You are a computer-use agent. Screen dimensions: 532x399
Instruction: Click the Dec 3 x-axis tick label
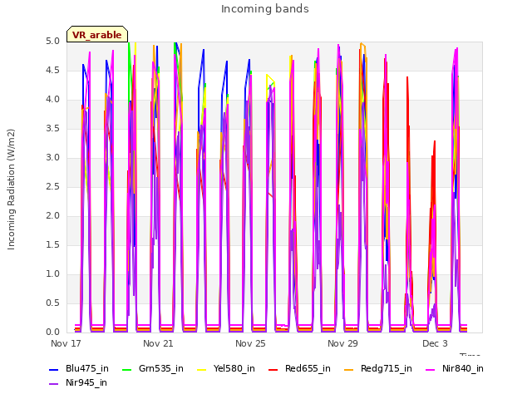435,343
